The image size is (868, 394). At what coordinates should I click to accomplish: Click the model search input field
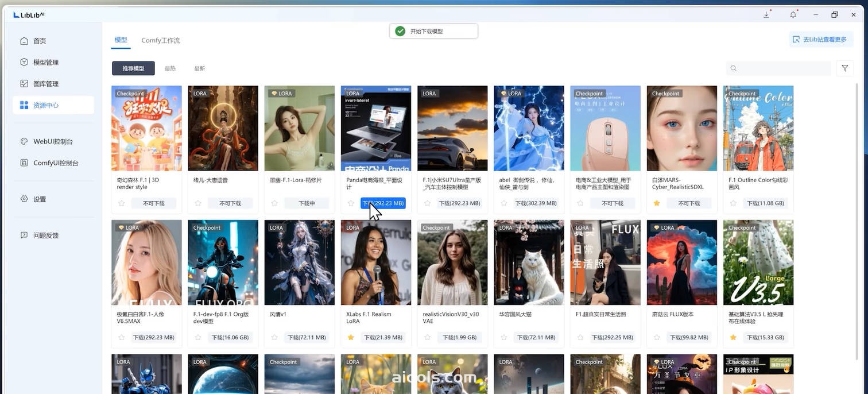[778, 68]
